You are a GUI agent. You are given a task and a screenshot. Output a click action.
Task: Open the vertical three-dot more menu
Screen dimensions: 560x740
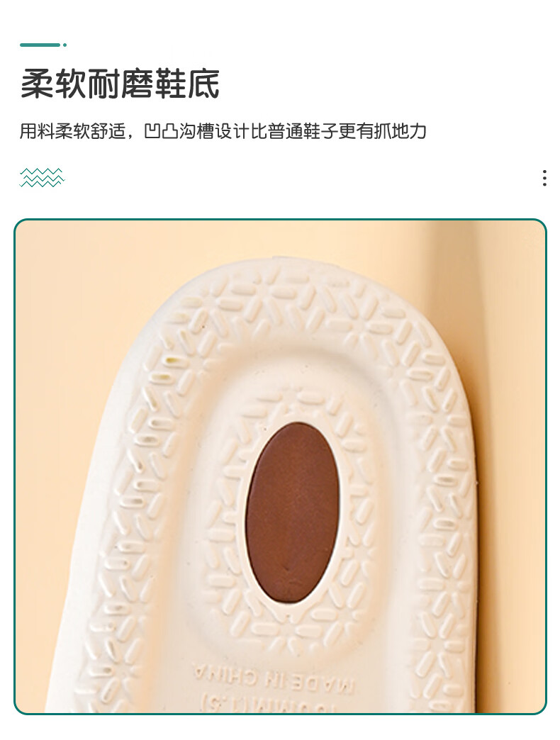(544, 178)
